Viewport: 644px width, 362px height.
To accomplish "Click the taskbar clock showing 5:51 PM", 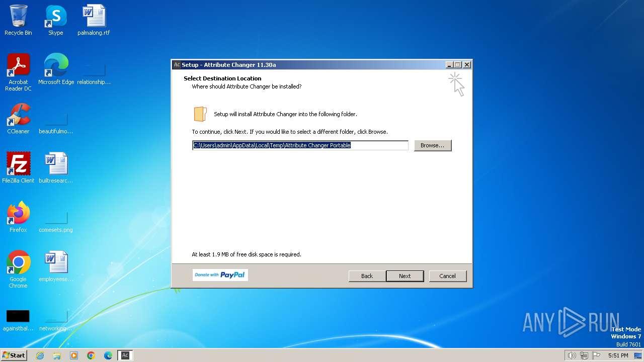I will pos(618,355).
